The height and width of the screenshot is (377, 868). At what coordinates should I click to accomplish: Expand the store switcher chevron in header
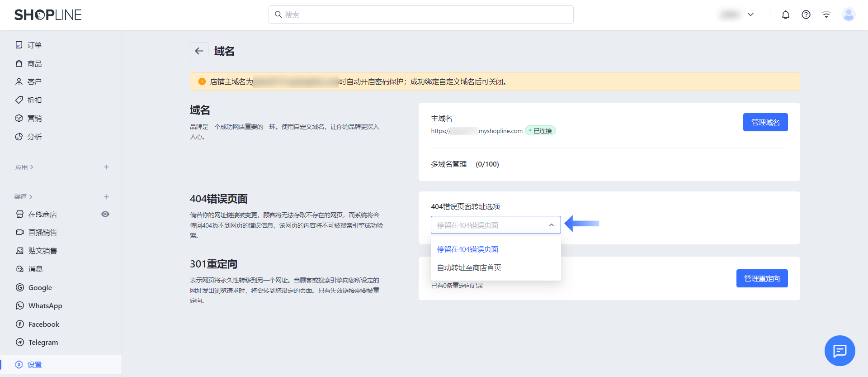751,15
